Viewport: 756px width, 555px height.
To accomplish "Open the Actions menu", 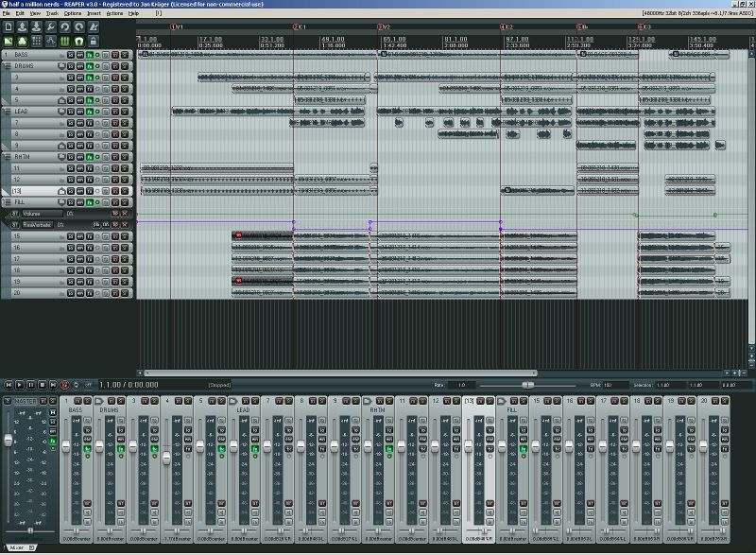I will pyautogui.click(x=114, y=13).
